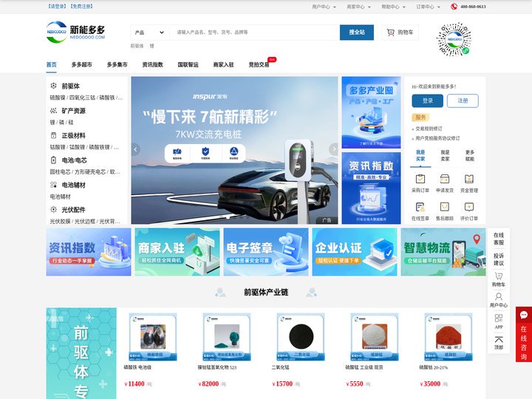The width and height of the screenshot is (532, 399).
Task: Expand the 用户中心 top dropdown
Action: point(324,7)
